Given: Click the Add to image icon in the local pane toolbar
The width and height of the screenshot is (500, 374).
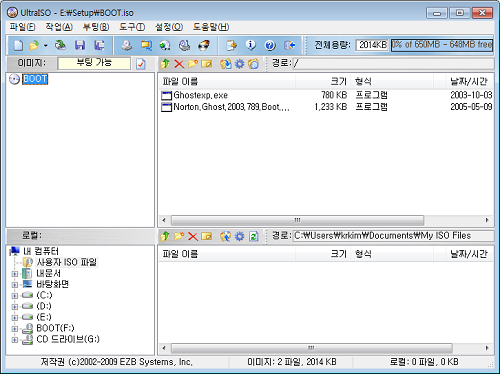Looking at the screenshot, I should point(225,236).
